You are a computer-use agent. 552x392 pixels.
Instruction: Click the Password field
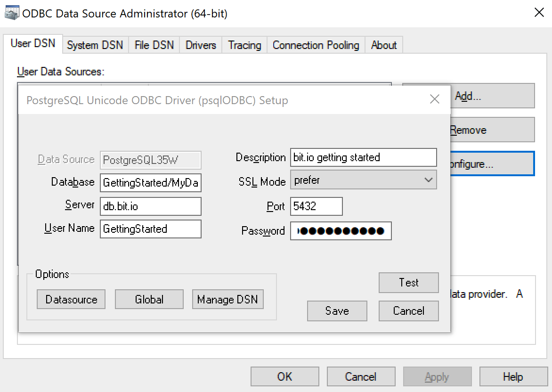tap(341, 231)
